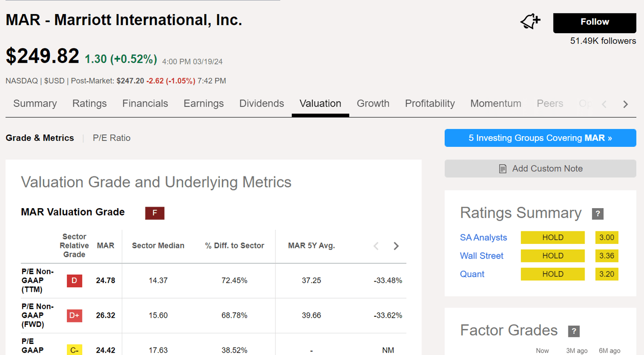
Task: Open the Quant rating link
Action: point(472,274)
